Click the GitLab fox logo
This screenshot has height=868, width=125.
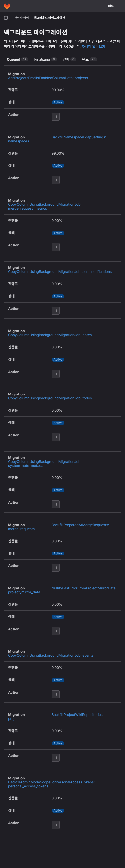[x=7, y=6]
